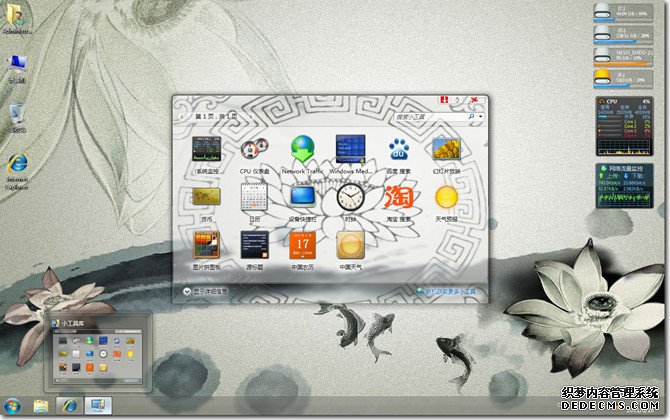This screenshot has height=420, width=670.
Task: Expand the show details chevron
Action: click(187, 291)
